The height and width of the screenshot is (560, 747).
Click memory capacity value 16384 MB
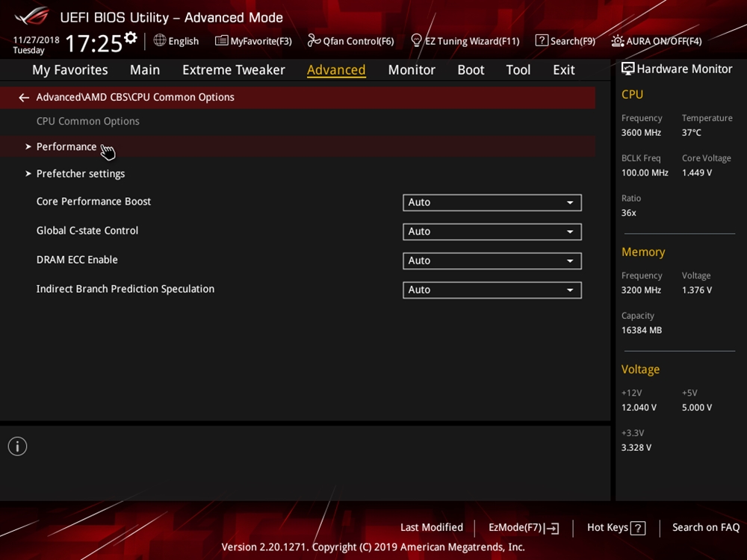coord(641,331)
